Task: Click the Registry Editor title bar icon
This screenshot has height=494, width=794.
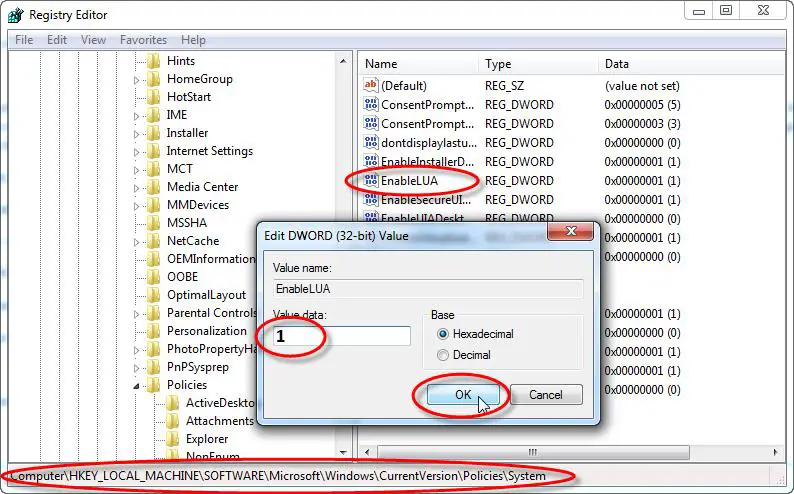Action: pos(15,15)
